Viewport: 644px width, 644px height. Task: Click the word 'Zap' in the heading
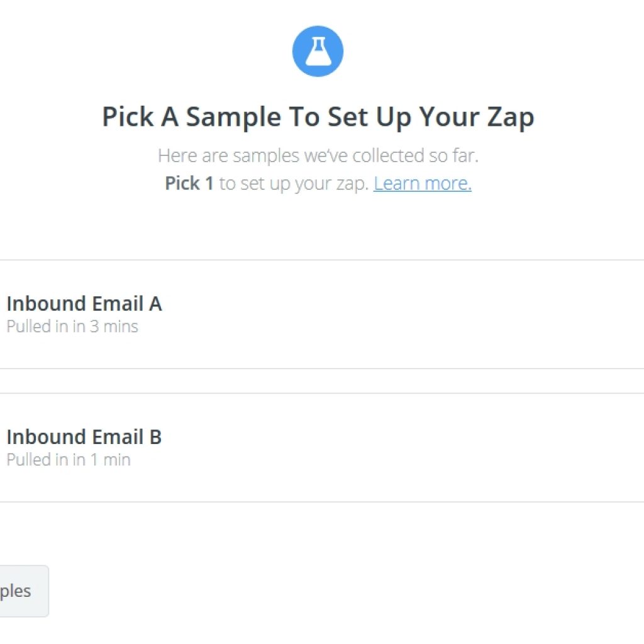click(511, 118)
